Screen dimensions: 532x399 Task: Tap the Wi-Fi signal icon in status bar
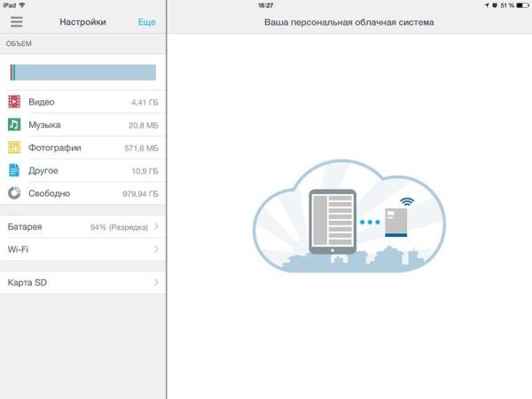coord(21,5)
